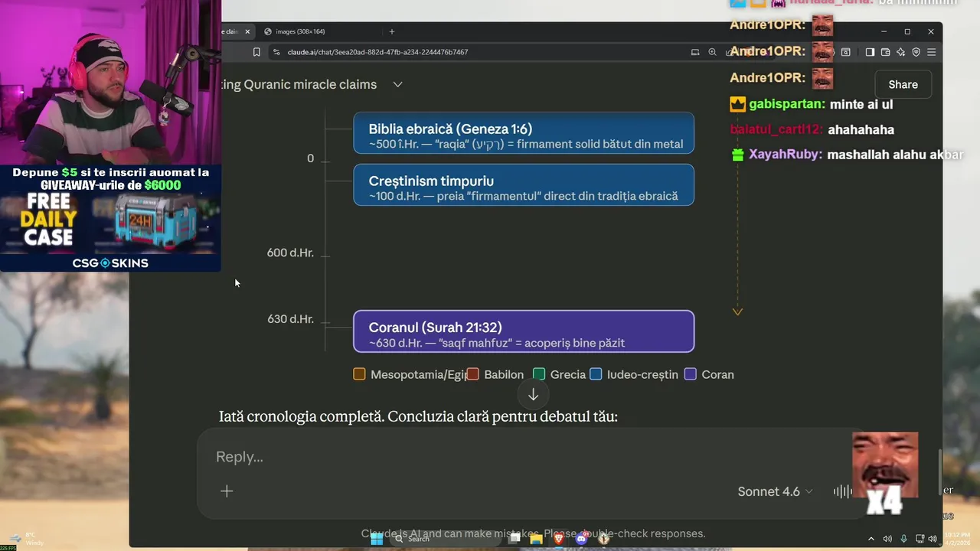Click the first volume icon in system tray
Image resolution: width=980 pixels, height=551 pixels.
[887, 539]
